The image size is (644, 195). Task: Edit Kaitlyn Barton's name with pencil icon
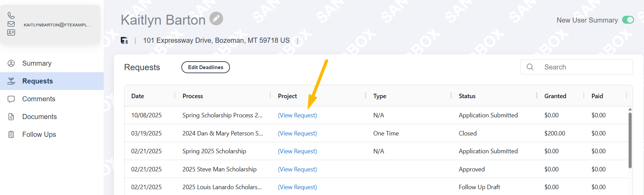pyautogui.click(x=216, y=18)
